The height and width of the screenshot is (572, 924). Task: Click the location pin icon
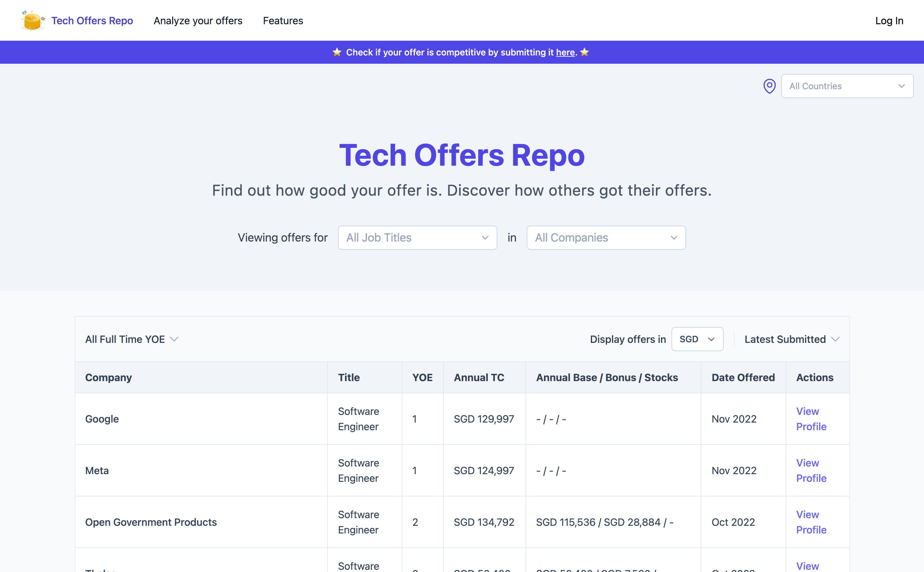(x=769, y=86)
